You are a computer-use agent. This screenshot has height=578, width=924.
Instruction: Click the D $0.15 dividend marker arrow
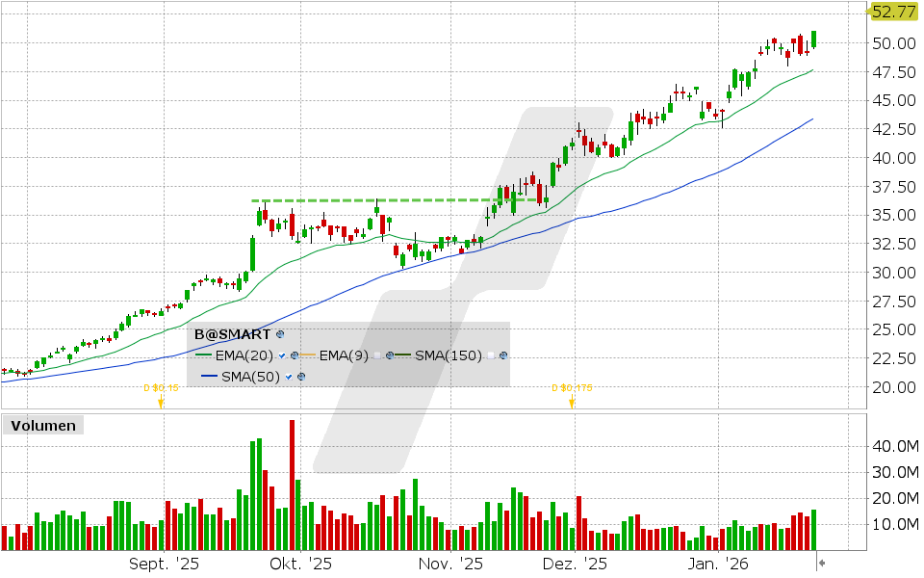[x=160, y=402]
